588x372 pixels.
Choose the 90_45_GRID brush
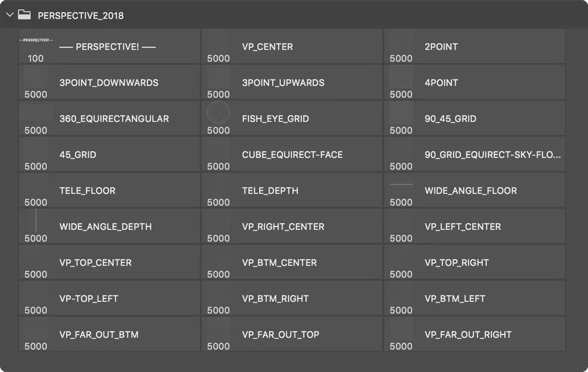(474, 119)
